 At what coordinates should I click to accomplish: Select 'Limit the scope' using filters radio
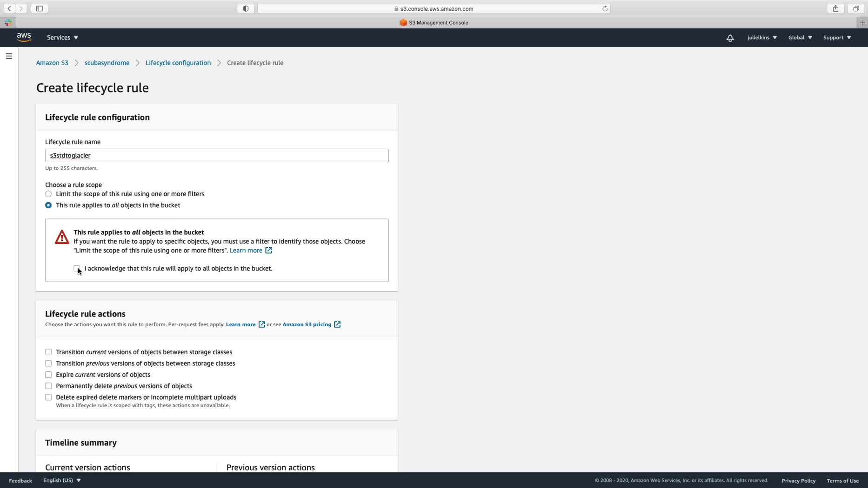pos(48,194)
